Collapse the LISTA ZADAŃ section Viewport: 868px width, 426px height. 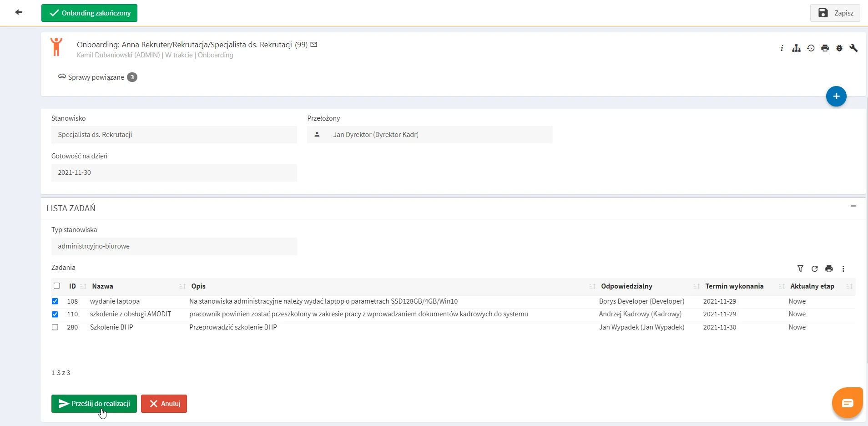point(853,206)
